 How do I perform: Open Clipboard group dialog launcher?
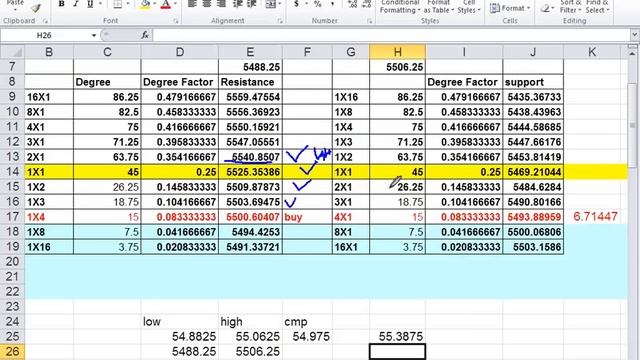[x=46, y=21]
